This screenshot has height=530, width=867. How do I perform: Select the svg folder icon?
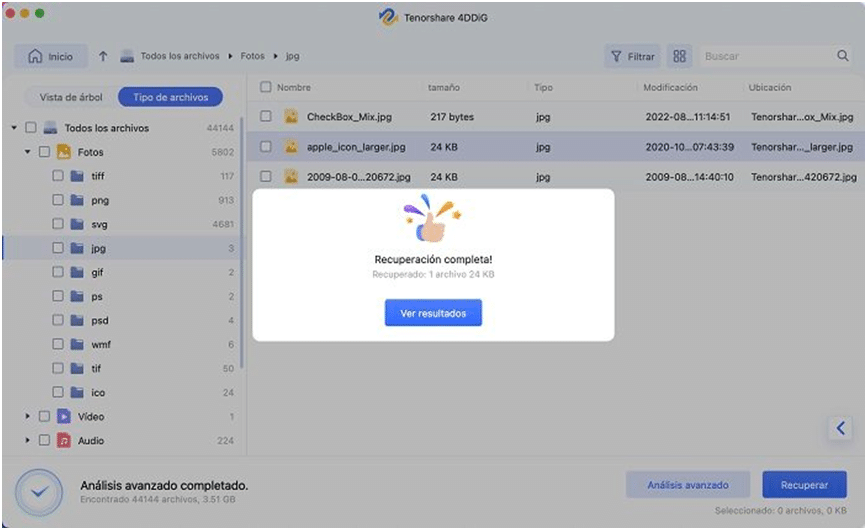pyautogui.click(x=77, y=224)
